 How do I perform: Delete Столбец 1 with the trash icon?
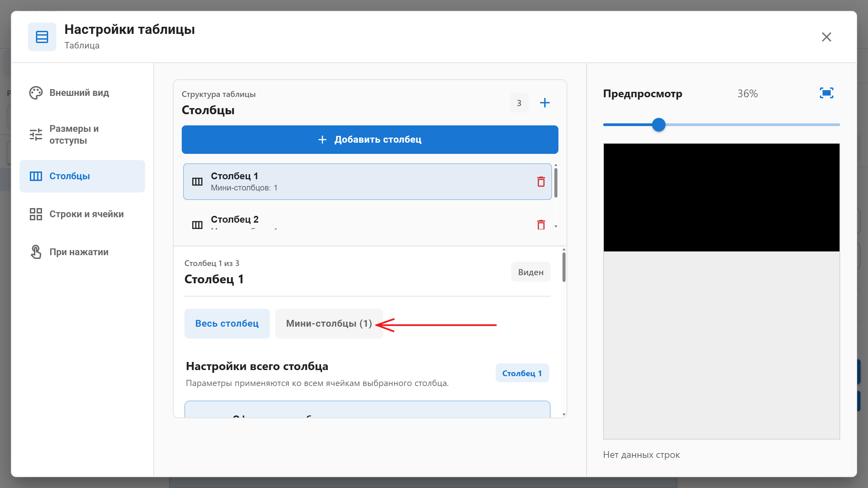541,182
